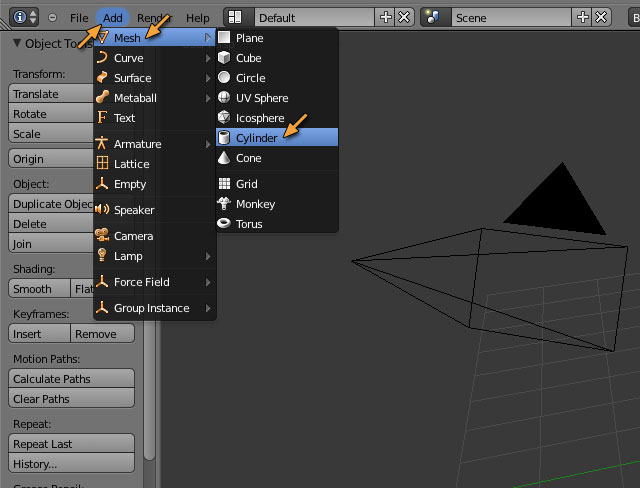Collapse the Object Tools panel
The image size is (640, 488).
click(18, 43)
